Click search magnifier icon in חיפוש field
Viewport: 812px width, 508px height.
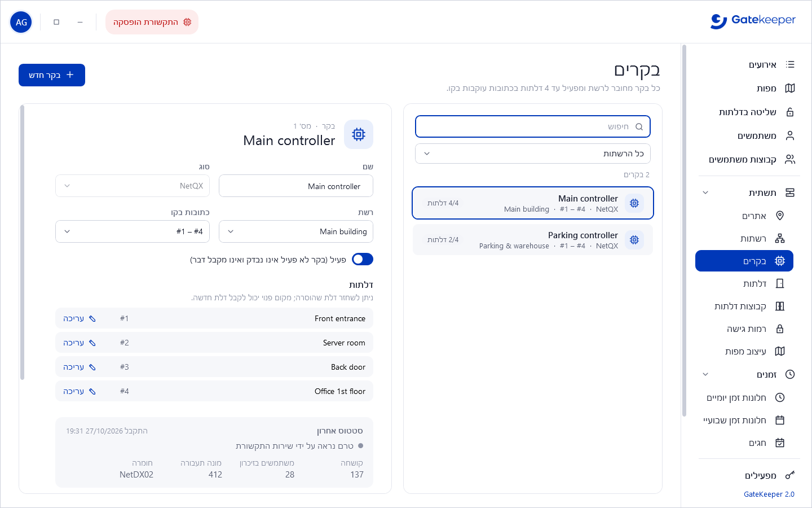639,126
